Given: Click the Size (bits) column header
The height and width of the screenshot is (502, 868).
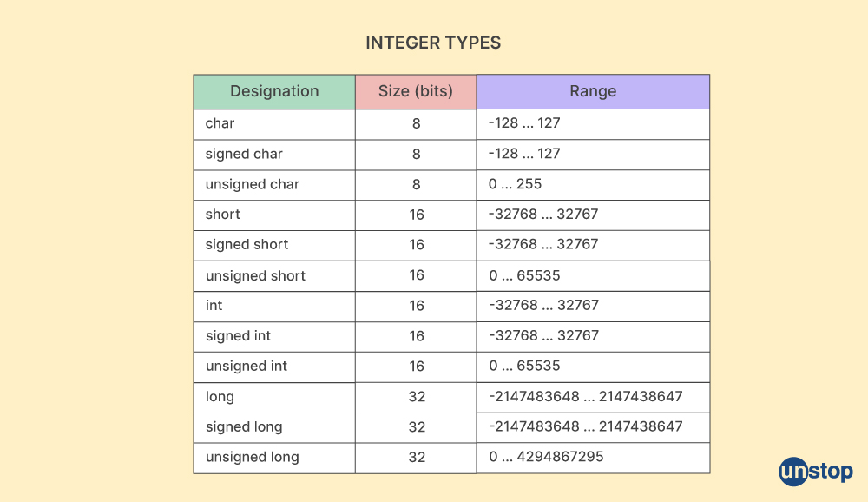Looking at the screenshot, I should coord(416,91).
